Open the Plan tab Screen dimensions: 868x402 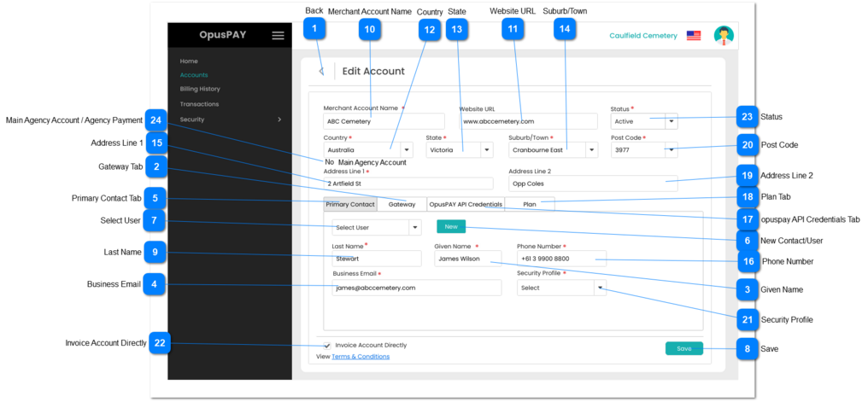coord(530,205)
